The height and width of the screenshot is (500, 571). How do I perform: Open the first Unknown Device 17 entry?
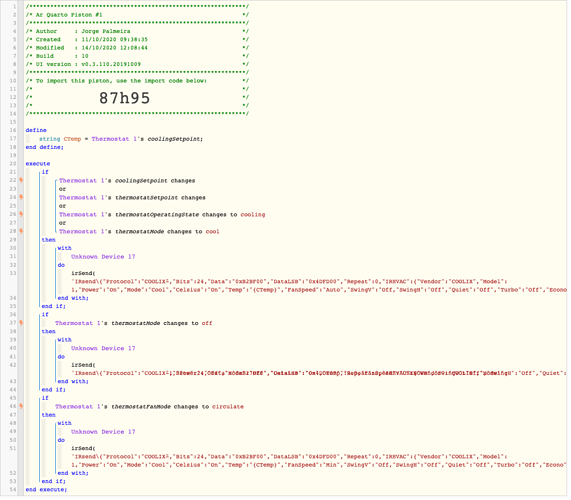[x=103, y=256]
